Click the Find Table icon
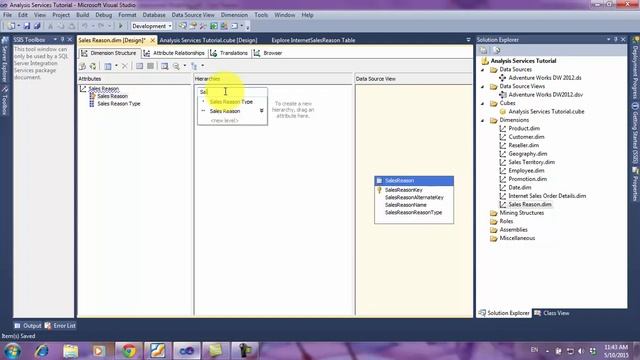Screen dimensions: 640x360 [x=164, y=66]
